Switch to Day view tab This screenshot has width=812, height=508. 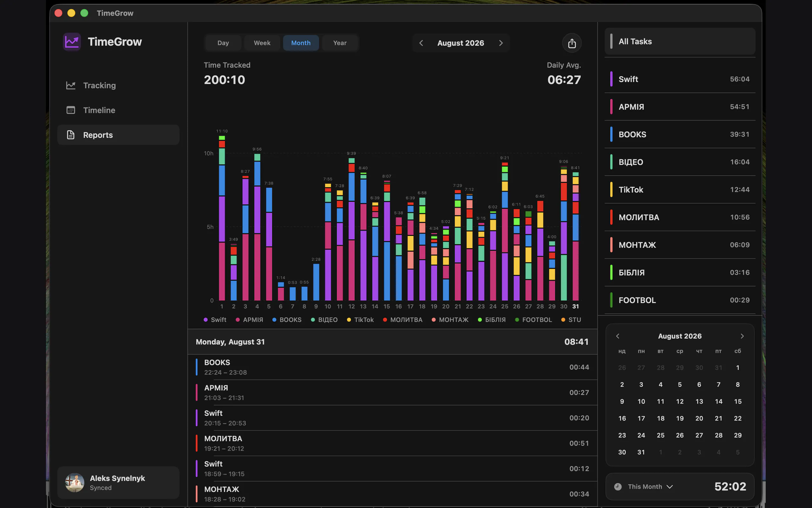223,43
